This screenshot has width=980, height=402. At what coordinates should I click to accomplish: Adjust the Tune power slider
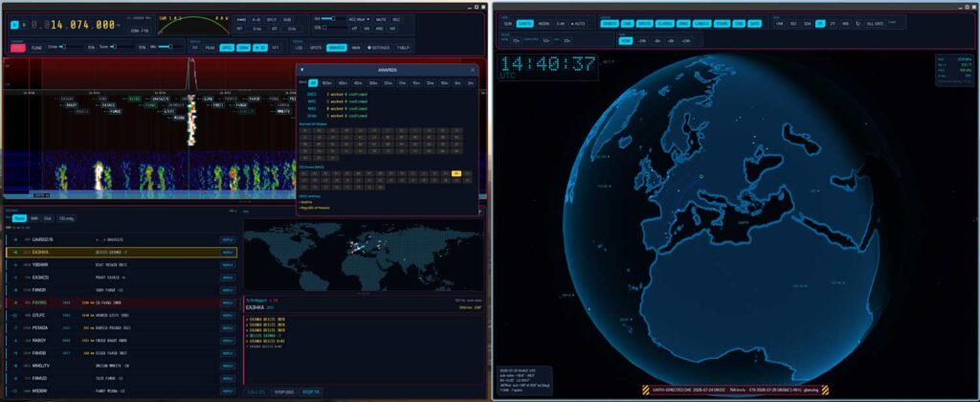point(122,47)
